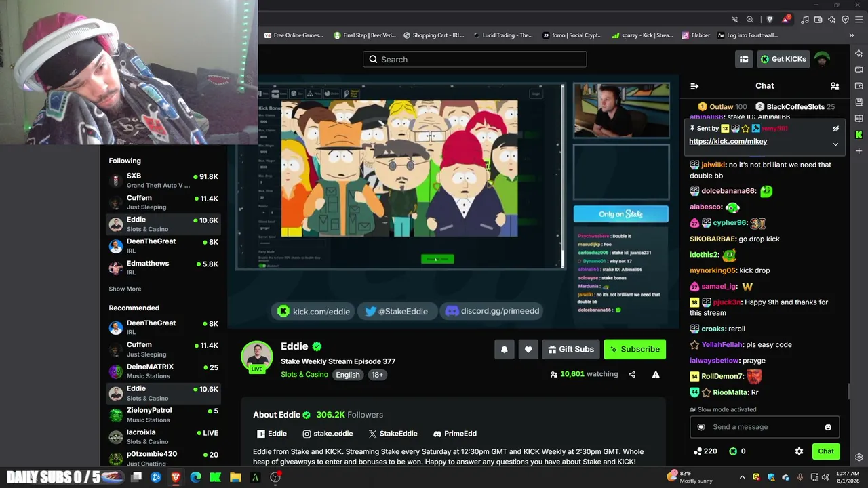
Task: Expand the pinned message chevron
Action: pyautogui.click(x=835, y=144)
